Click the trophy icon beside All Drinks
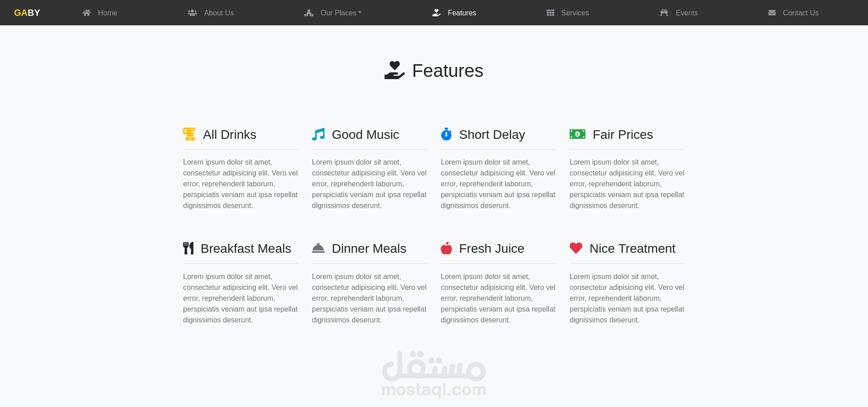Image resolution: width=868 pixels, height=407 pixels. [189, 134]
